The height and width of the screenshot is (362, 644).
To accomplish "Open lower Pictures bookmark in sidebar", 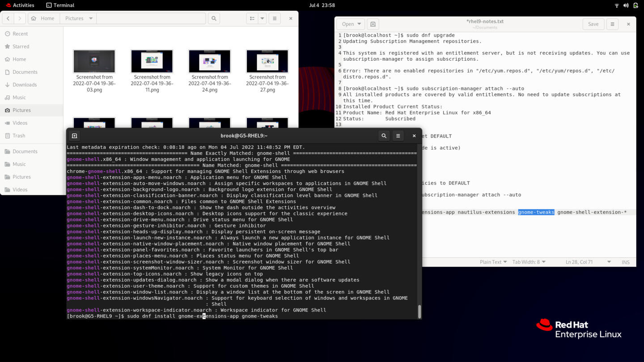I will 32,177.
